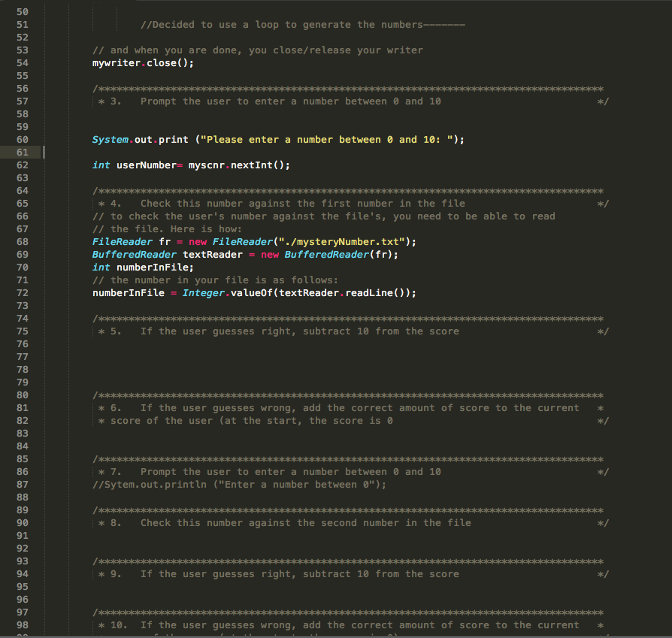672x638 pixels.
Task: Click comment 'score of the user (at the start'
Action: click(246, 421)
